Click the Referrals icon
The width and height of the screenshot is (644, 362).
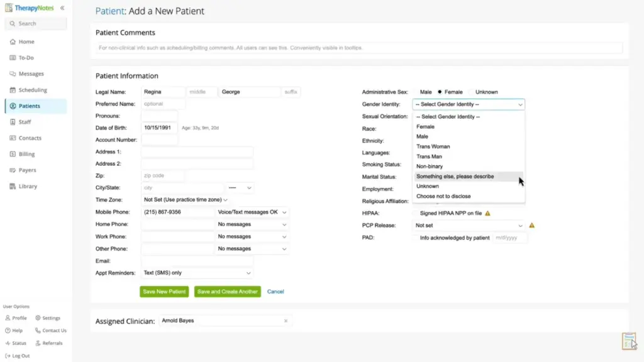click(38, 343)
